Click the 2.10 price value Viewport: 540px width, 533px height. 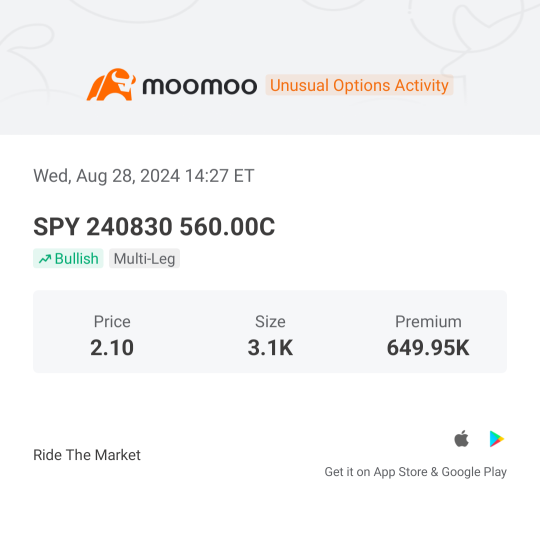(x=112, y=347)
